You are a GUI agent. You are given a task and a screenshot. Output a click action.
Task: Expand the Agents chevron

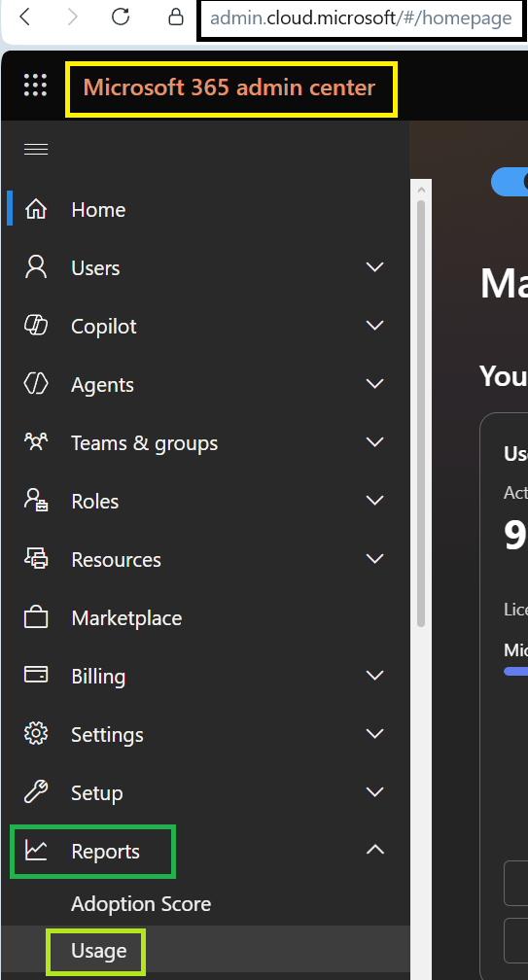[x=375, y=384]
